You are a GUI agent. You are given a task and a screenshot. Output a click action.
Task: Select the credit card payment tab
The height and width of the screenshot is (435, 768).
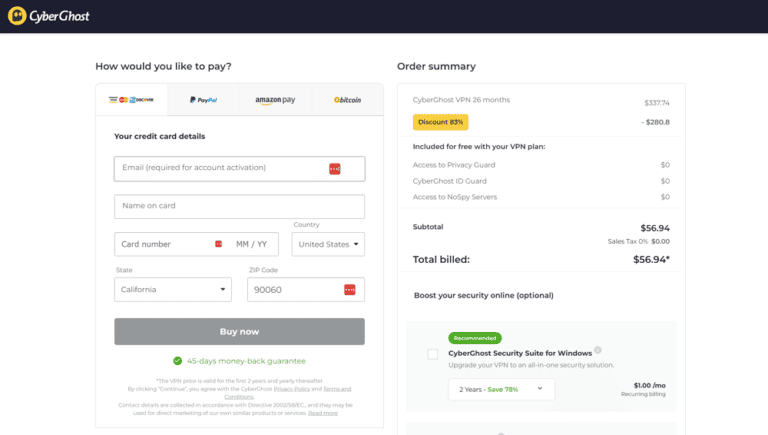tap(130, 100)
